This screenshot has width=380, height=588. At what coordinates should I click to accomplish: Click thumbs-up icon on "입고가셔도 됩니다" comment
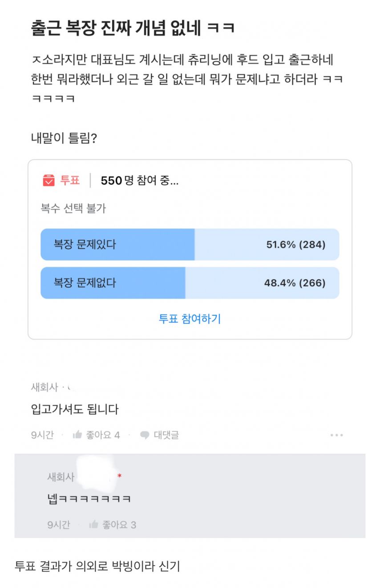77,435
